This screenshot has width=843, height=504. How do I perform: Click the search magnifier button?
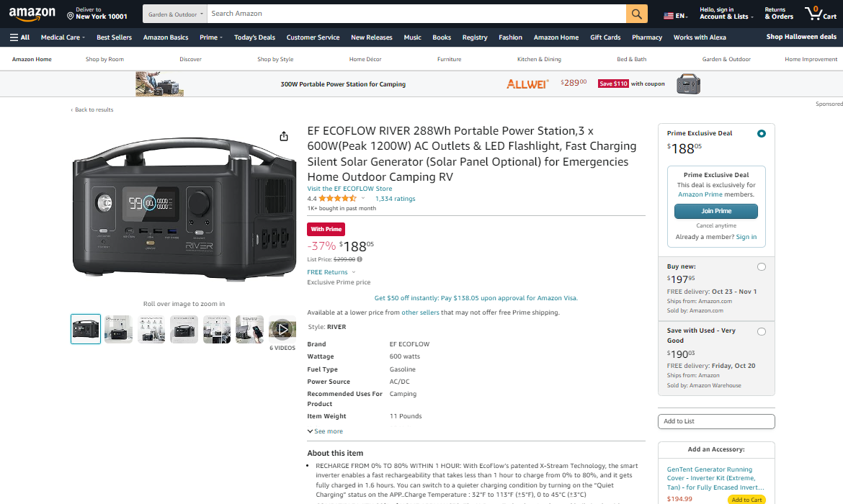636,14
